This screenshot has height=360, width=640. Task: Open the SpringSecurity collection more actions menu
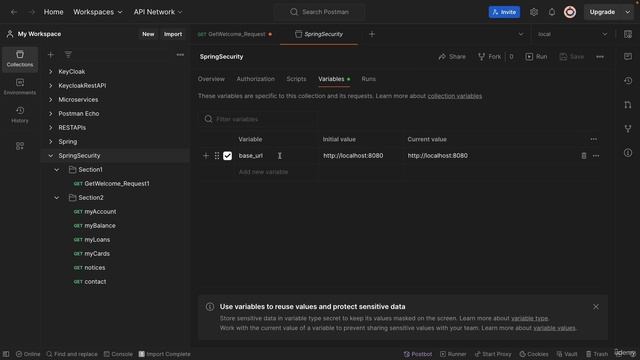click(x=600, y=57)
